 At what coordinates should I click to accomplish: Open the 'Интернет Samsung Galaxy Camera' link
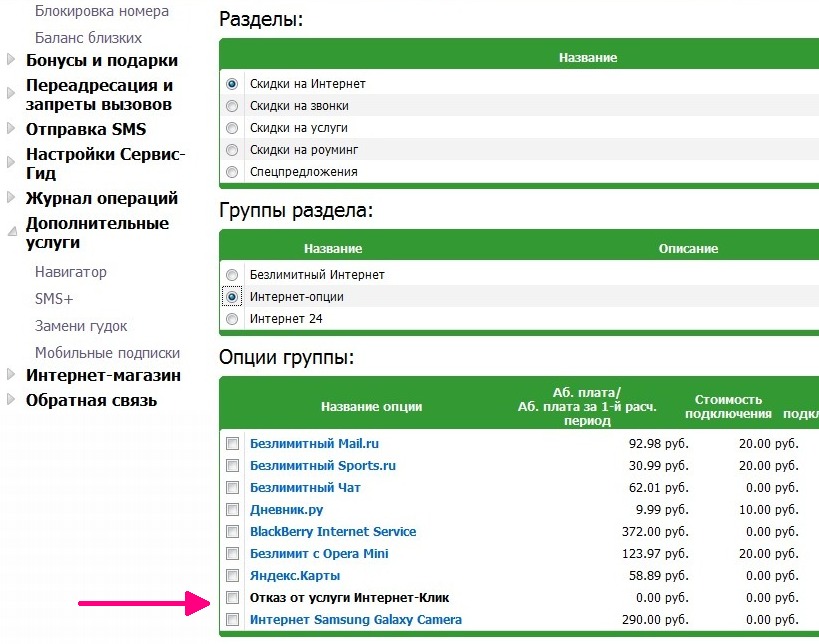(x=356, y=619)
